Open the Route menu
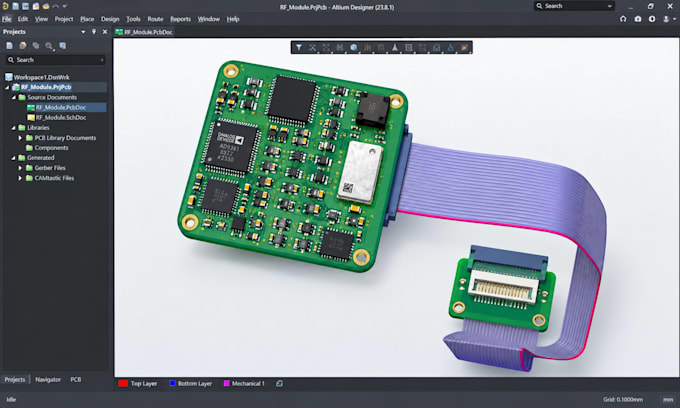 point(155,19)
